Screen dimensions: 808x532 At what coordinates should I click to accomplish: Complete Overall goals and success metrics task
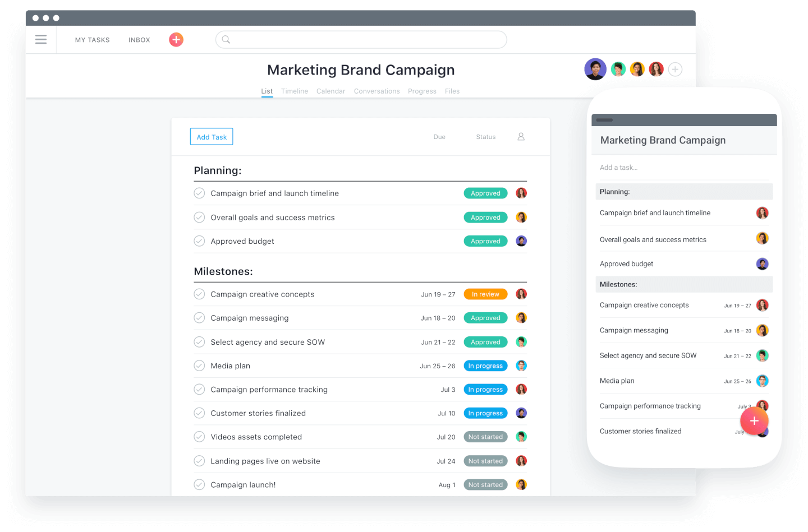[x=199, y=218]
